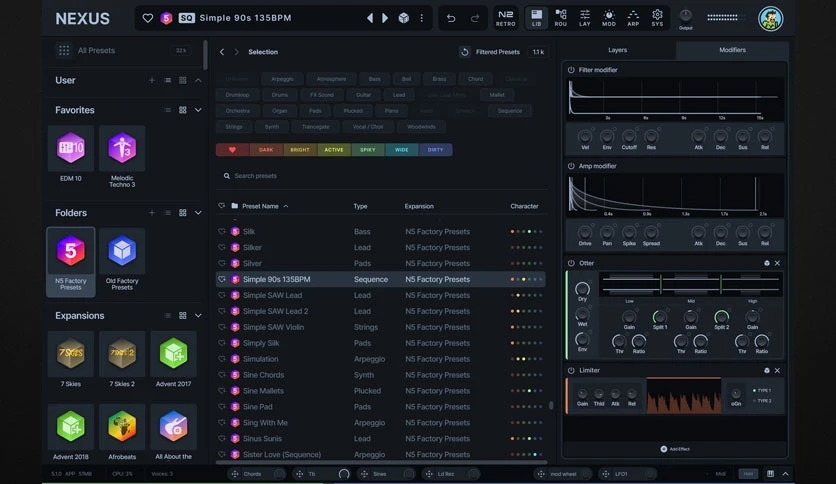Filter by the Arpeggio category tag

coord(282,79)
